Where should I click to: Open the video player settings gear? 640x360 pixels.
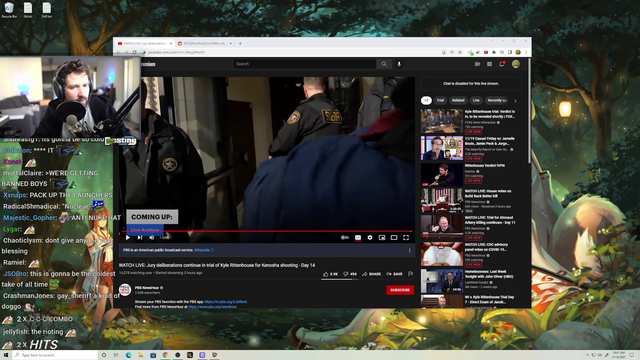pos(370,238)
